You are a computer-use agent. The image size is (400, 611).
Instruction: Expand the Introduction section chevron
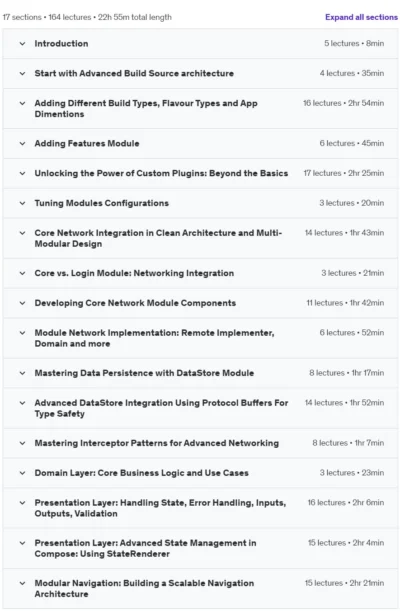[x=23, y=44]
